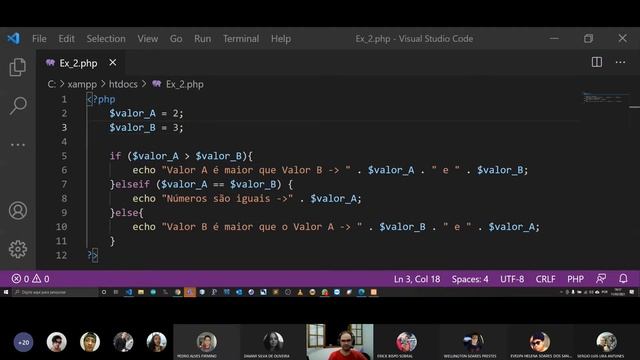Click the closing php tag on line 12
The width and height of the screenshot is (640, 360).
tap(93, 256)
